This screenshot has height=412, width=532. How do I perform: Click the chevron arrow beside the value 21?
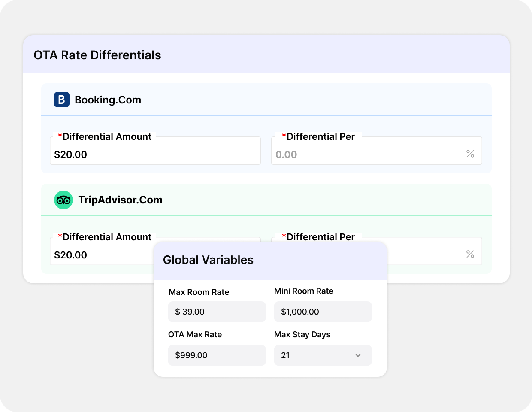(x=358, y=355)
